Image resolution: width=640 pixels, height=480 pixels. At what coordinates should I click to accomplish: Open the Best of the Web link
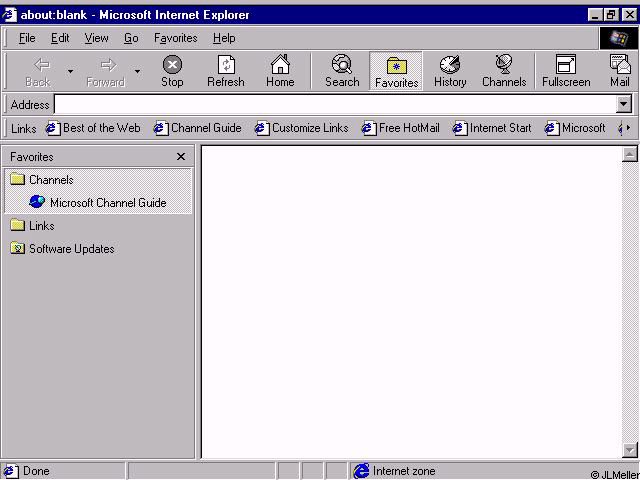click(x=93, y=128)
